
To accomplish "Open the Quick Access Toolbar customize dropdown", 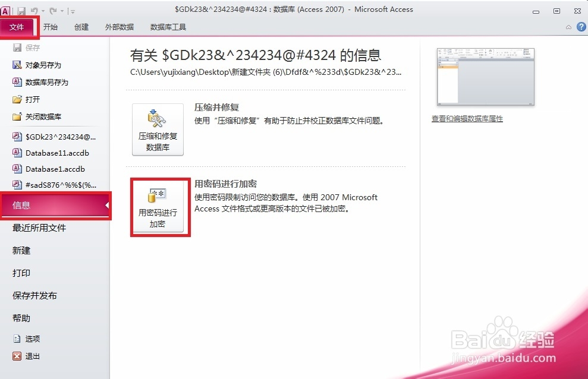I will 72,11.
